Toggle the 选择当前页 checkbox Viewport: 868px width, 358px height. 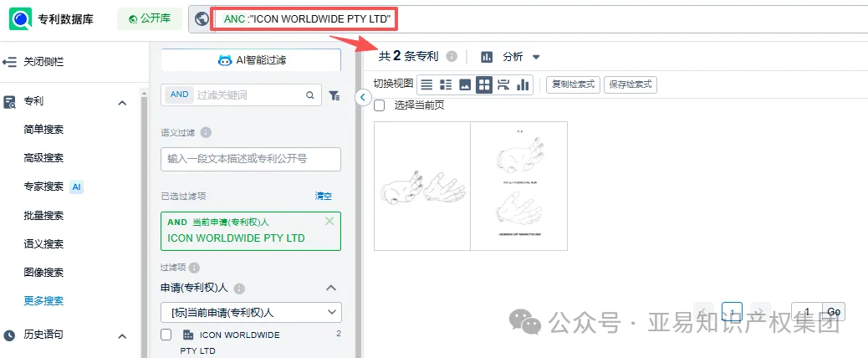(379, 105)
